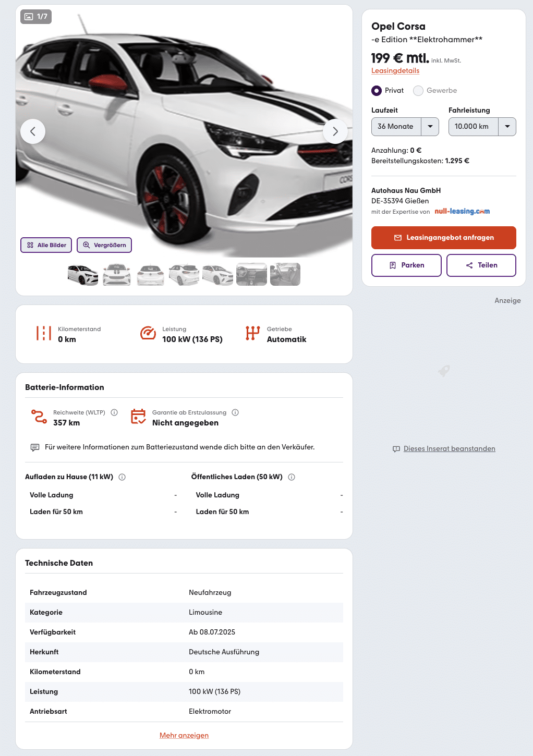The height and width of the screenshot is (756, 533).
Task: Share the listing via Teilen button
Action: 481,265
